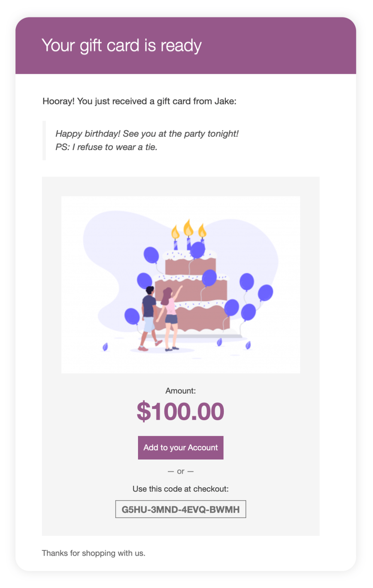The width and height of the screenshot is (373, 588).
Task: Click the "Happy birthday! See you at the party tonight!" line
Action: (x=147, y=133)
